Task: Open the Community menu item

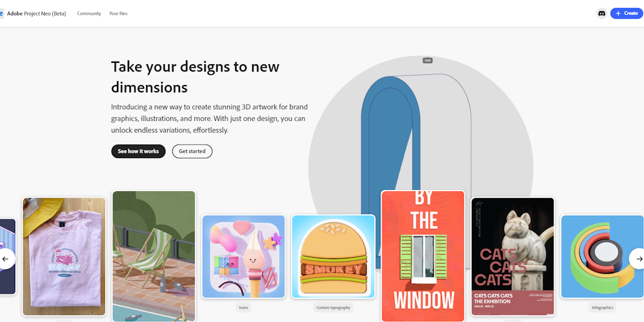Action: 89,14
